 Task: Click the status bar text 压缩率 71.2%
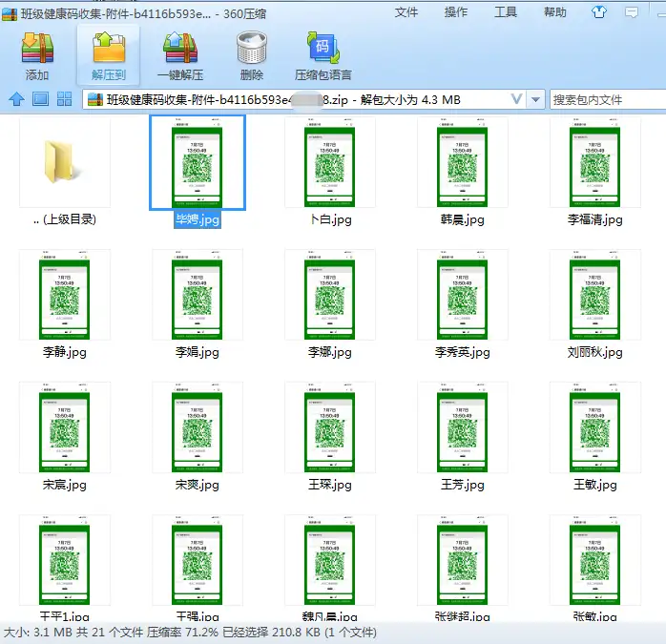pyautogui.click(x=182, y=633)
